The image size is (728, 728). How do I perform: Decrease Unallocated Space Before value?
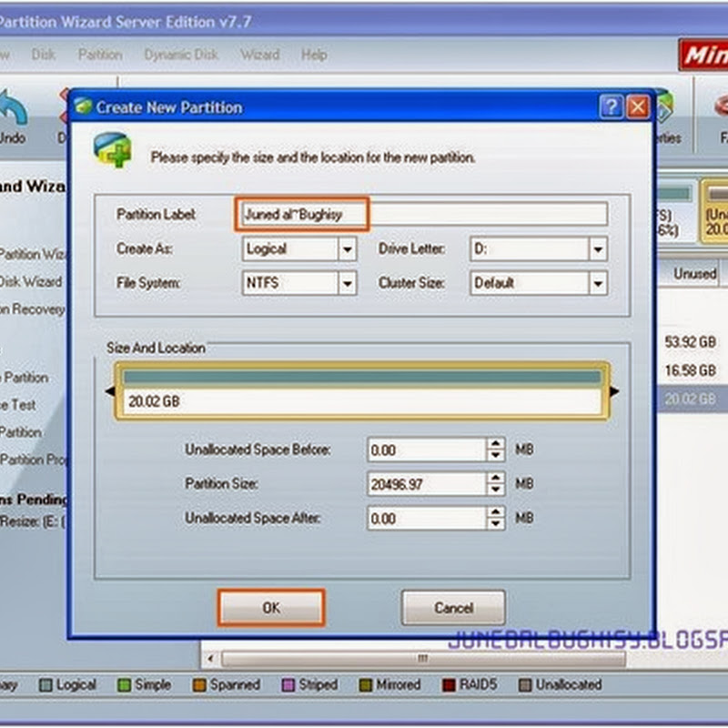point(495,456)
